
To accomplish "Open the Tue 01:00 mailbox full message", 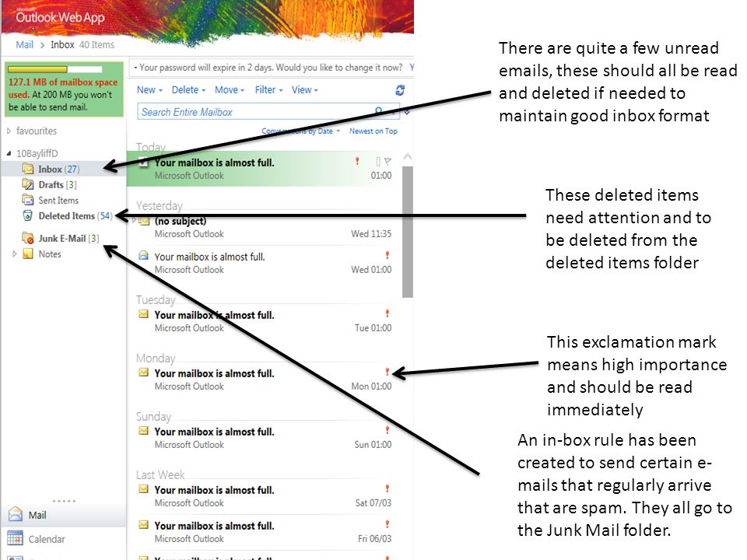I will (x=264, y=321).
